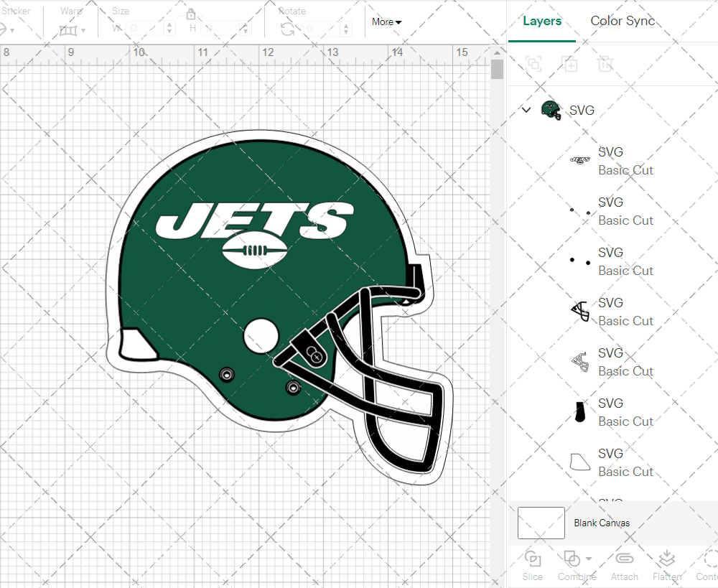Select the Blank Canvas swatch
Viewport: 718px width, 588px height.
541,523
